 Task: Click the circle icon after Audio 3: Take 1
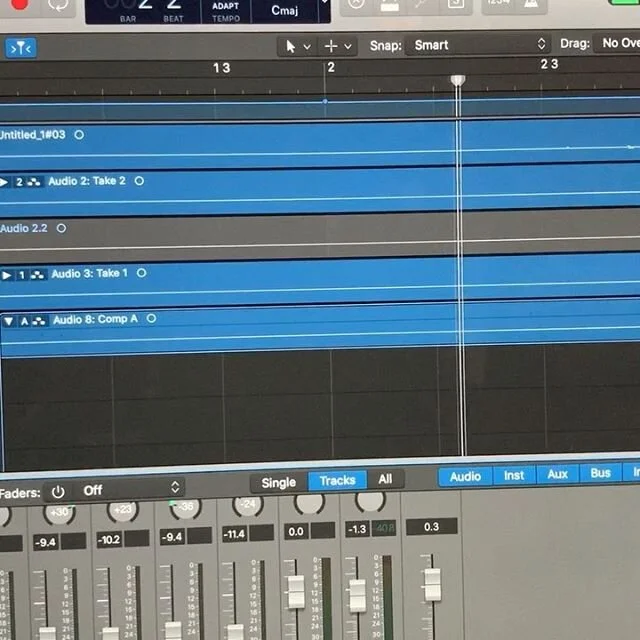[x=141, y=273]
